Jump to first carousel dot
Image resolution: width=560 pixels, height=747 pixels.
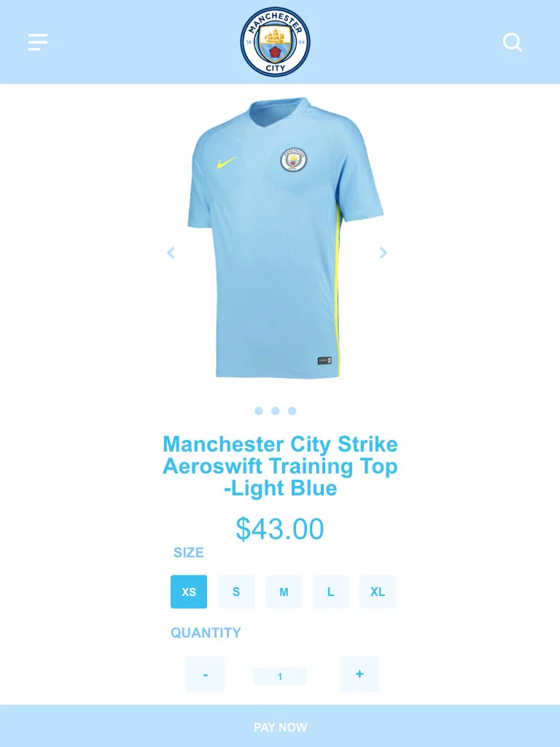pyautogui.click(x=259, y=411)
